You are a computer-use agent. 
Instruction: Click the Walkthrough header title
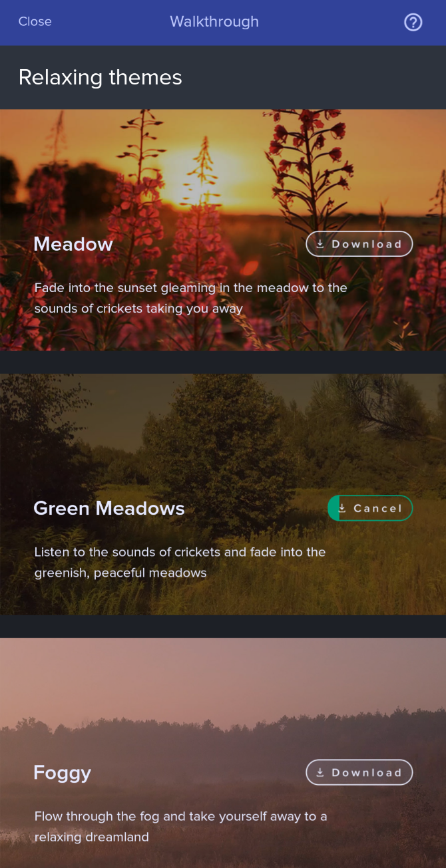click(214, 22)
